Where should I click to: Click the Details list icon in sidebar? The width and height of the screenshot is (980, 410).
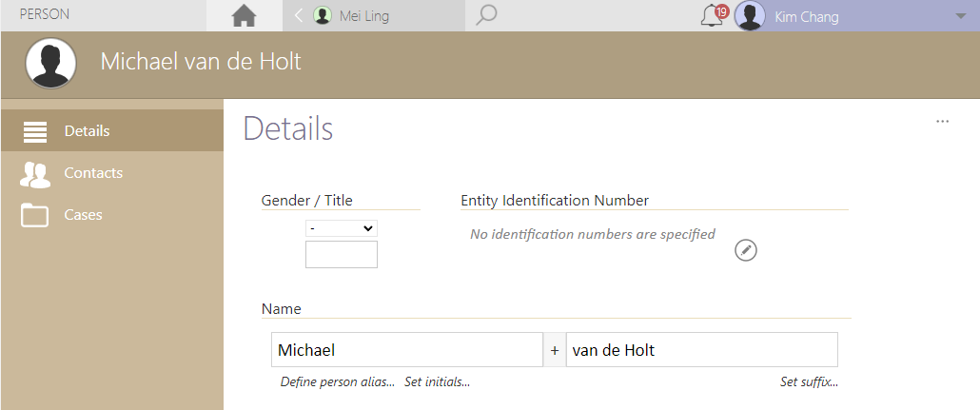[x=35, y=131]
